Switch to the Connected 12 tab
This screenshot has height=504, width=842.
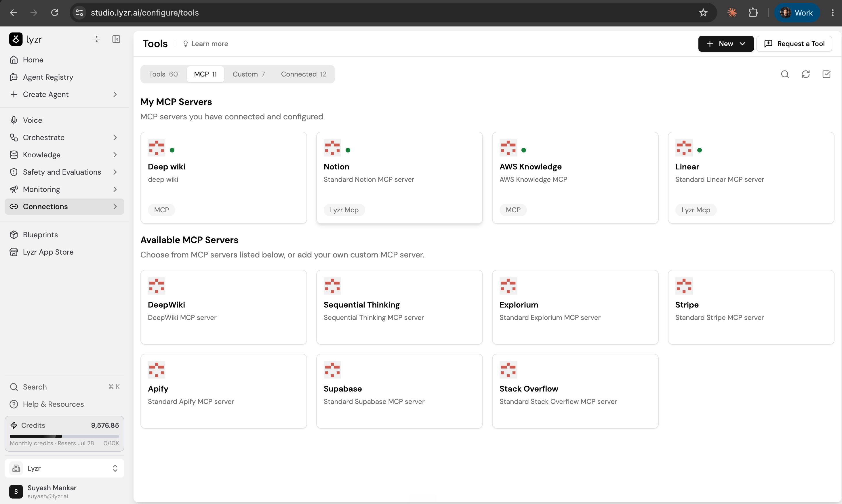coord(303,74)
